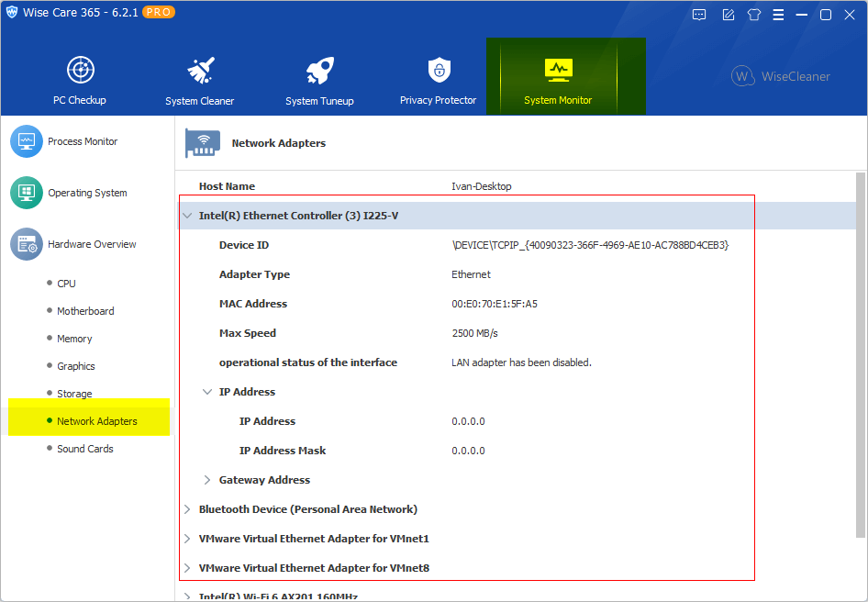Screen dimensions: 868x602
Task: Click the Wise Care 365 - 6.2.1 title
Action: 80,12
